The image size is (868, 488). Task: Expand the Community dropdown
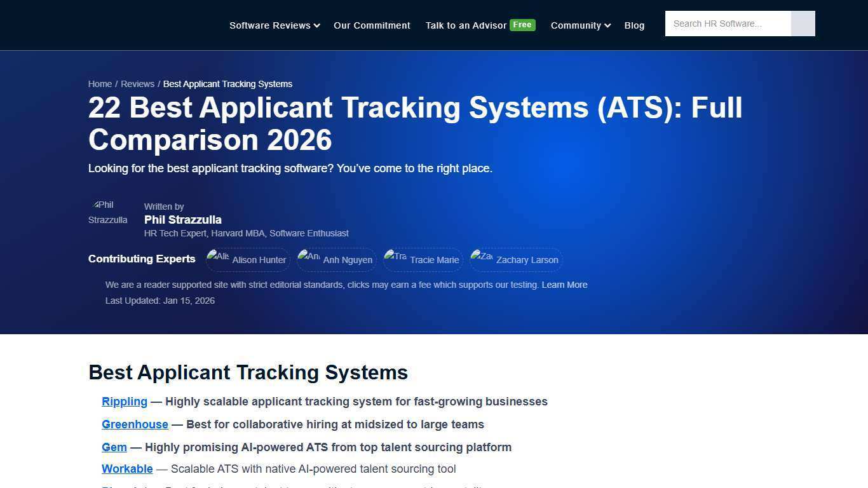579,25
